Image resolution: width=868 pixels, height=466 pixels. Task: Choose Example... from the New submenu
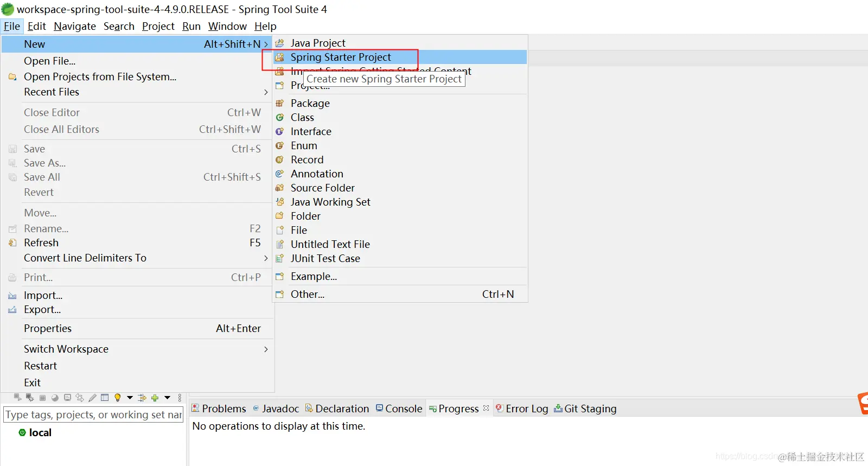[400, 276]
